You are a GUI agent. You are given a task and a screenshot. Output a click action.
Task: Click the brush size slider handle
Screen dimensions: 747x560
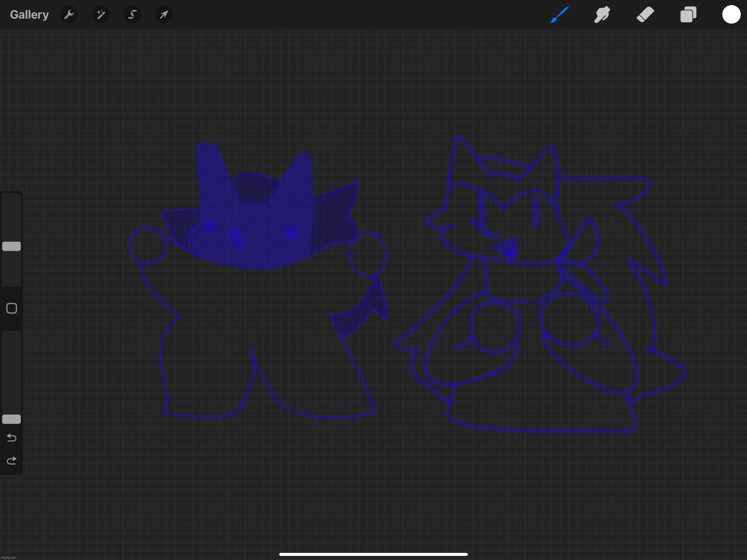pos(11,246)
